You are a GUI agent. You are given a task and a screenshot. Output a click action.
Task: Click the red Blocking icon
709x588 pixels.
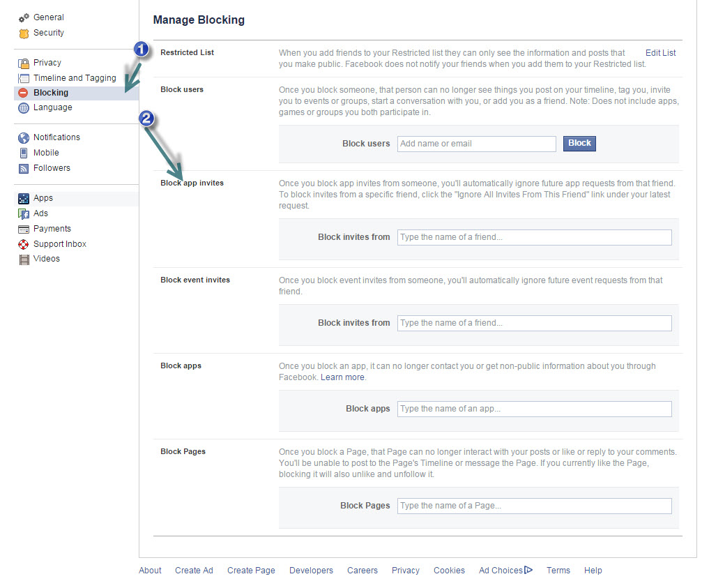tap(24, 93)
